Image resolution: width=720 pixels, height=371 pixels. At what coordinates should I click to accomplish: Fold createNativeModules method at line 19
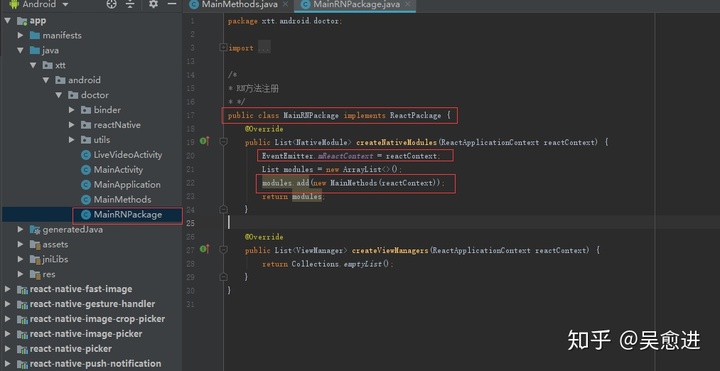click(x=223, y=142)
